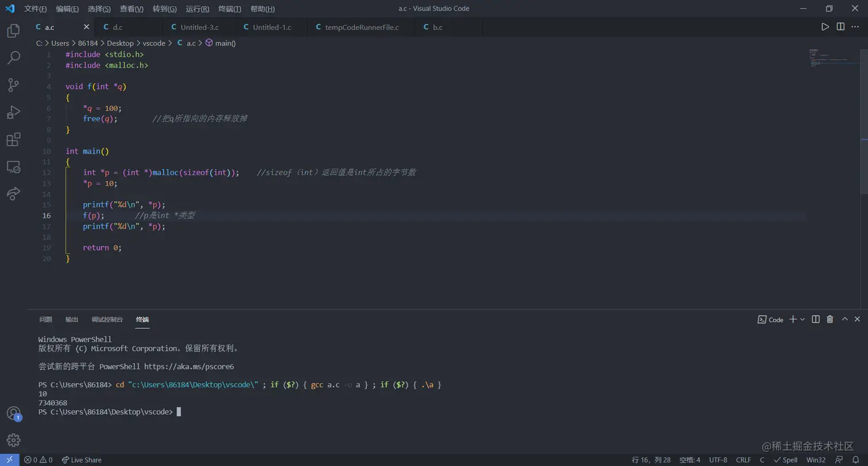Expand the Desktop breadcrumb
Viewport: 868px width, 466px height.
120,43
